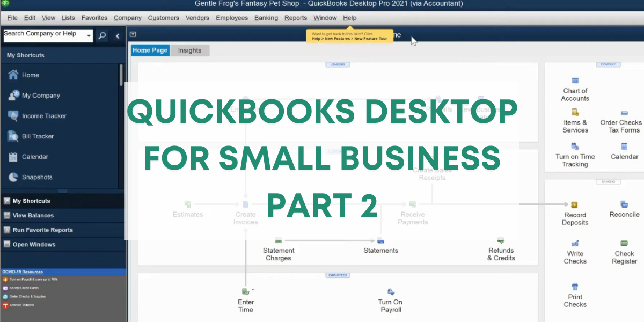Open the Lists menu
Image resolution: width=644 pixels, height=322 pixels.
pos(68,18)
